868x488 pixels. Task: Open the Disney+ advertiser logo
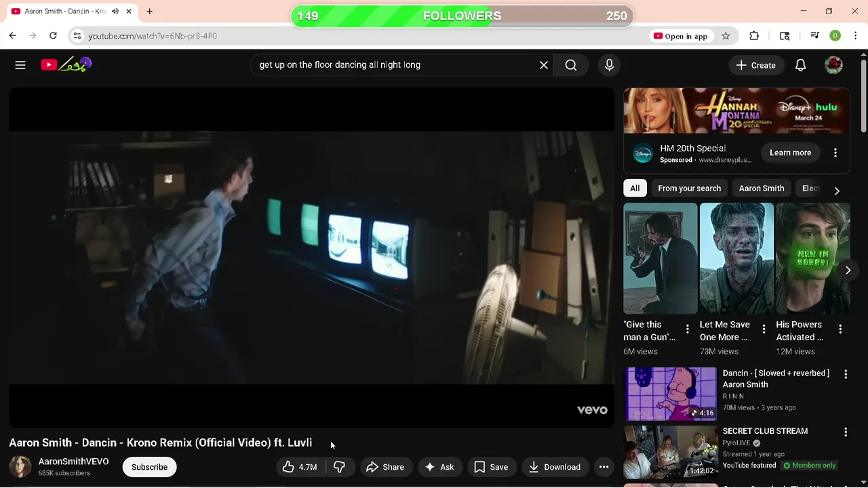pos(642,153)
